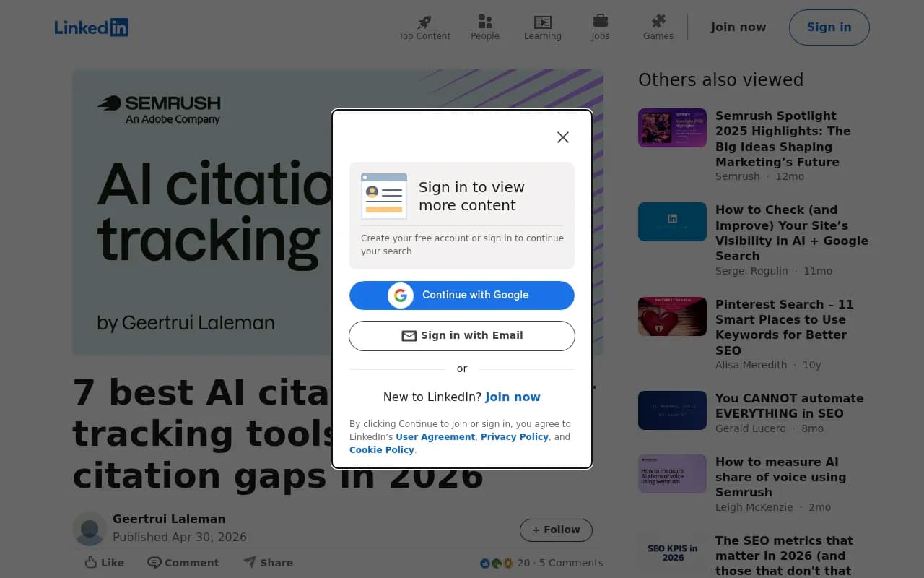
Task: Follow Geertrui Laleman
Action: point(556,530)
